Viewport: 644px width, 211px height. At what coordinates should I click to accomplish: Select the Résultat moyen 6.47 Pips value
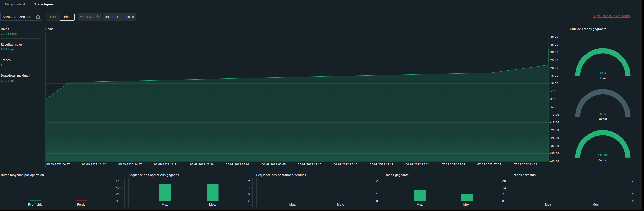[x=8, y=49]
